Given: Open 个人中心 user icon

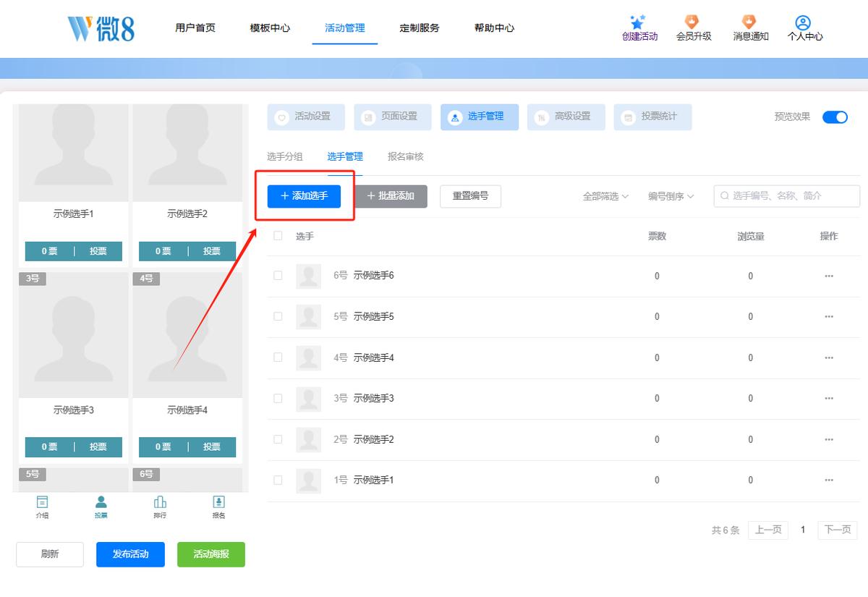Looking at the screenshot, I should tap(803, 22).
